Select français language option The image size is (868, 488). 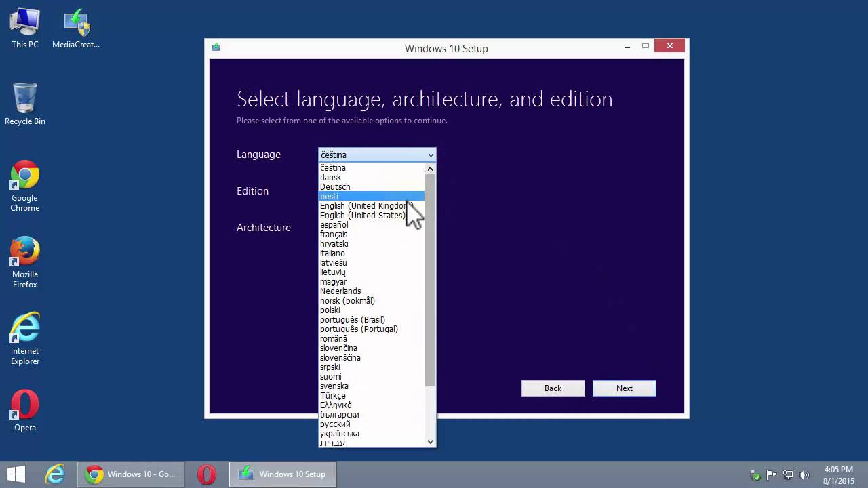click(372, 234)
